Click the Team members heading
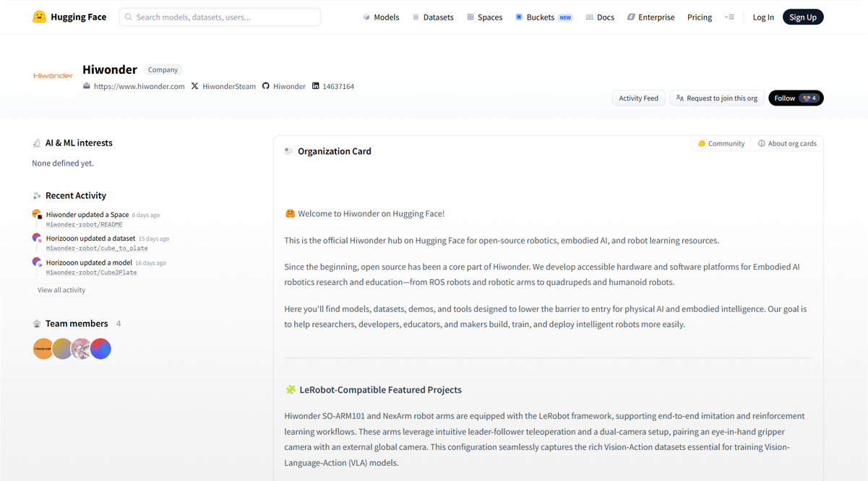The image size is (868, 481). [77, 323]
